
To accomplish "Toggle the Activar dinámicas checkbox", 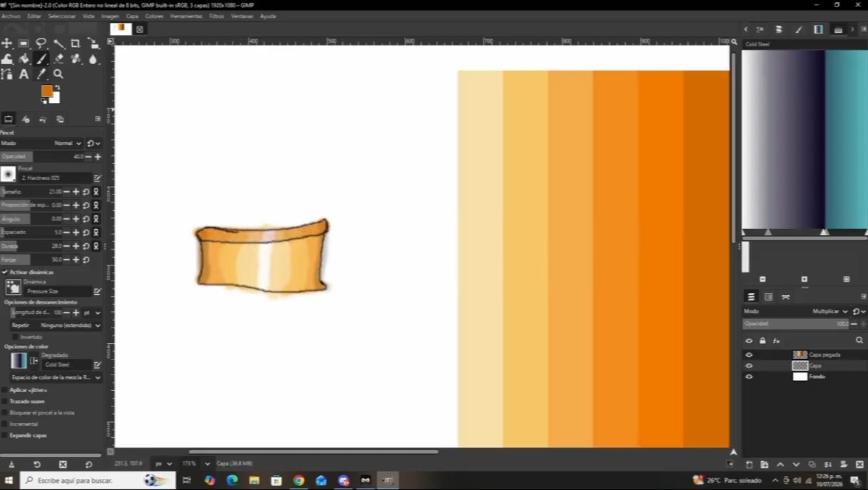I will click(x=5, y=272).
